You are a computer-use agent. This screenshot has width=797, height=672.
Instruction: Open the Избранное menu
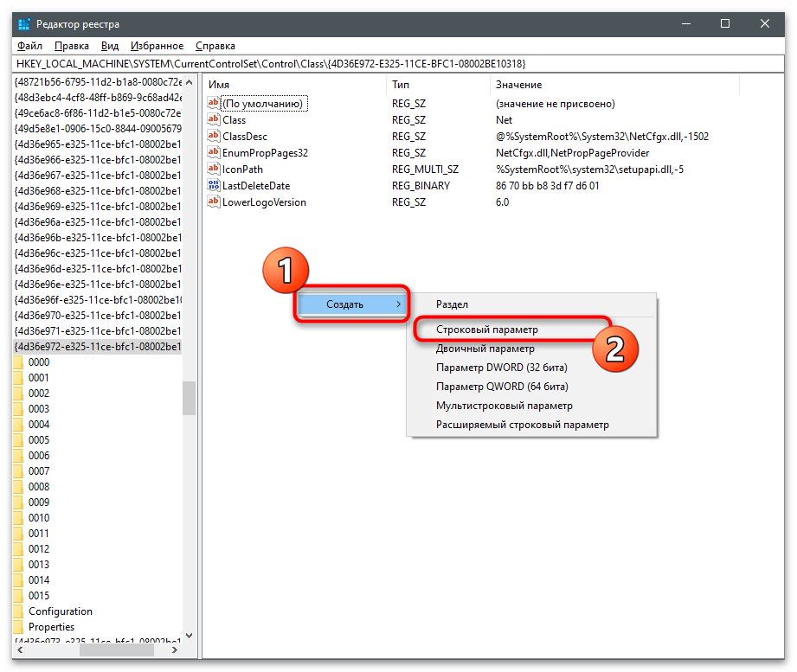[157, 46]
